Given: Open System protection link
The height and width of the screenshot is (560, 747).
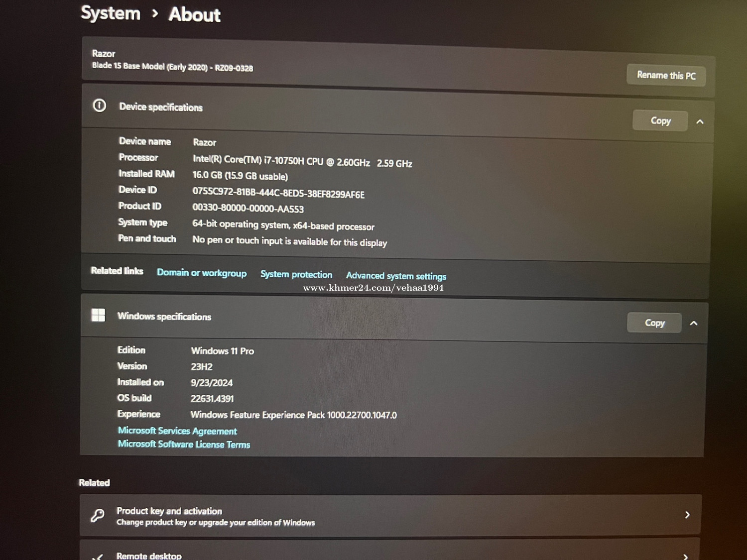Looking at the screenshot, I should point(296,274).
